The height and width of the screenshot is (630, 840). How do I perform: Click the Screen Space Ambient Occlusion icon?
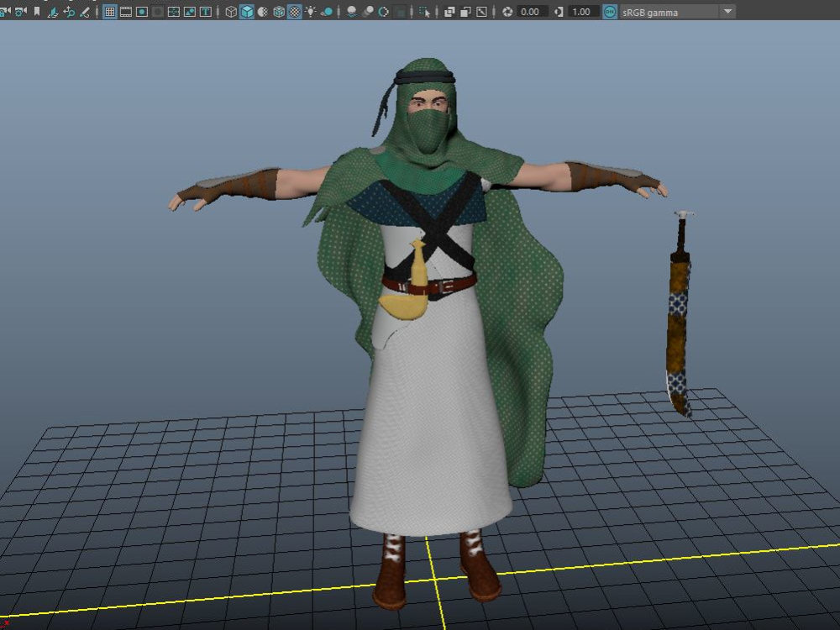[352, 11]
